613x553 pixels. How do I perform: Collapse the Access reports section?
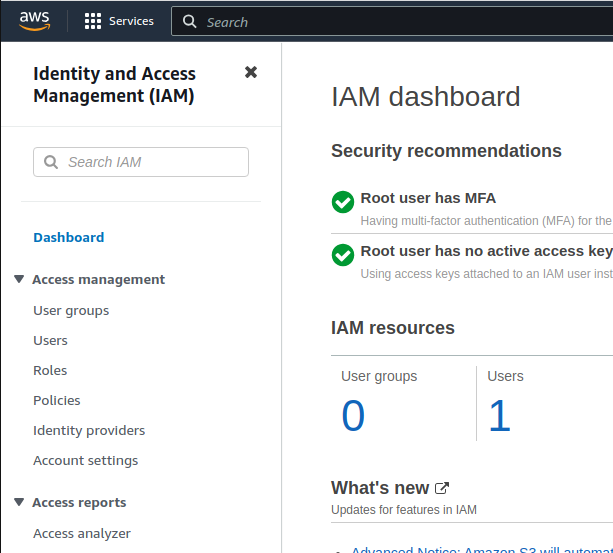[x=19, y=502]
